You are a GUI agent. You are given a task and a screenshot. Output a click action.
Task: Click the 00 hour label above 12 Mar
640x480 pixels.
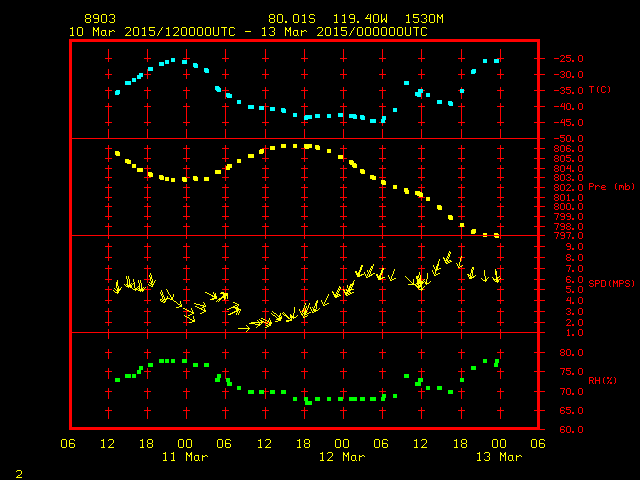(342, 444)
